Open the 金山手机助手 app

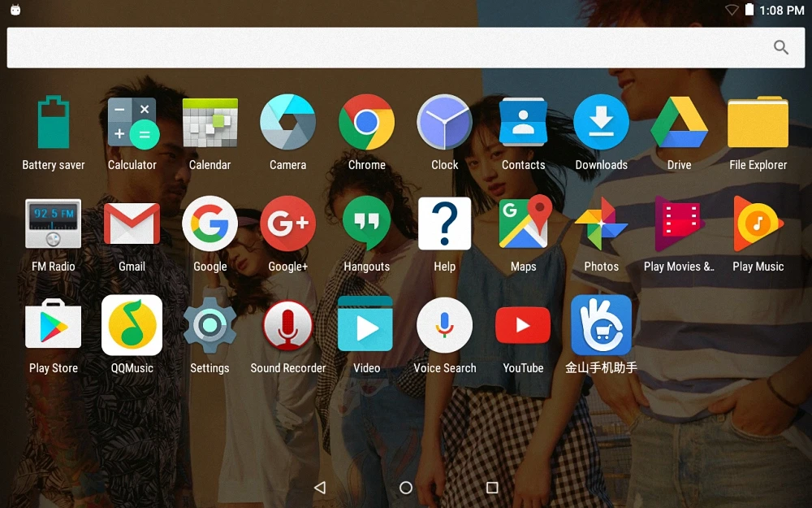point(601,325)
